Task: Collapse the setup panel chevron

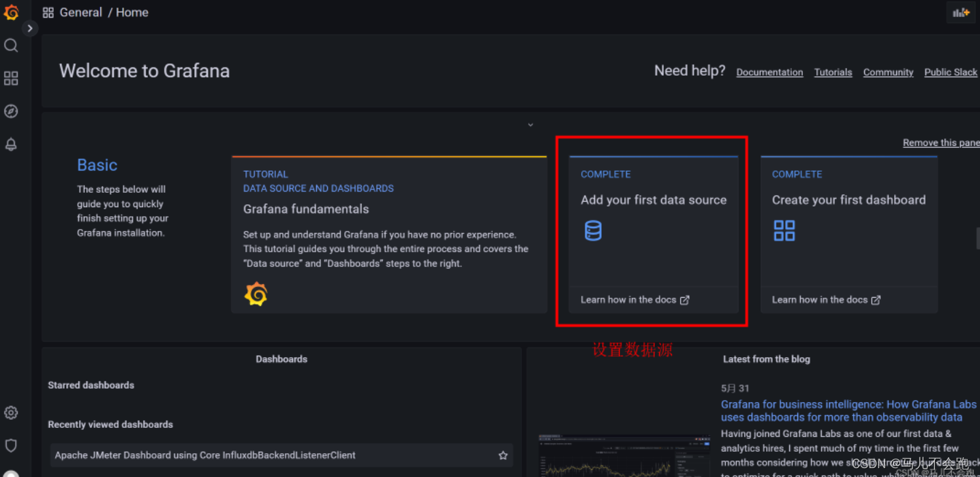Action: click(x=530, y=125)
